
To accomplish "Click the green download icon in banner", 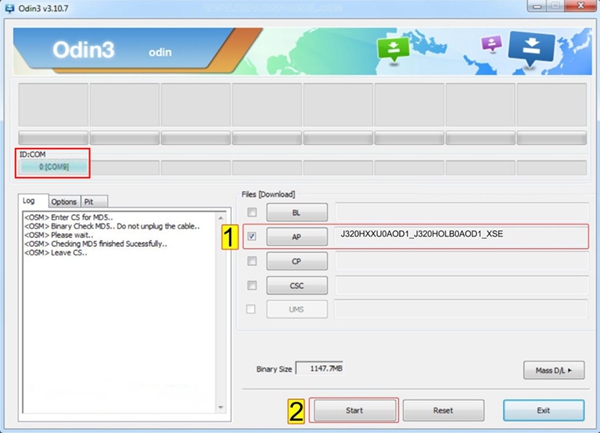I will tap(393, 50).
